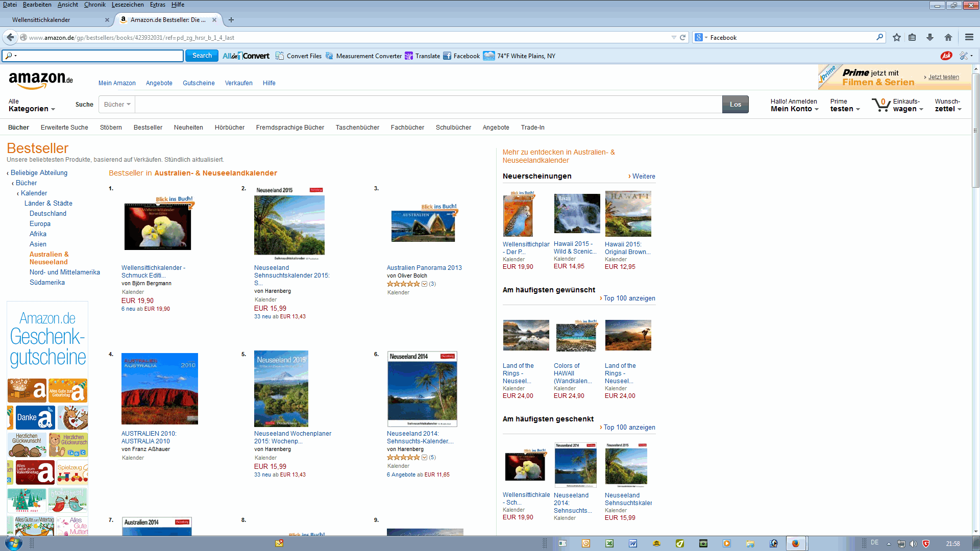This screenshot has width=980, height=551.
Task: Open the Einkaufswagen shopping cart
Action: coord(898,105)
